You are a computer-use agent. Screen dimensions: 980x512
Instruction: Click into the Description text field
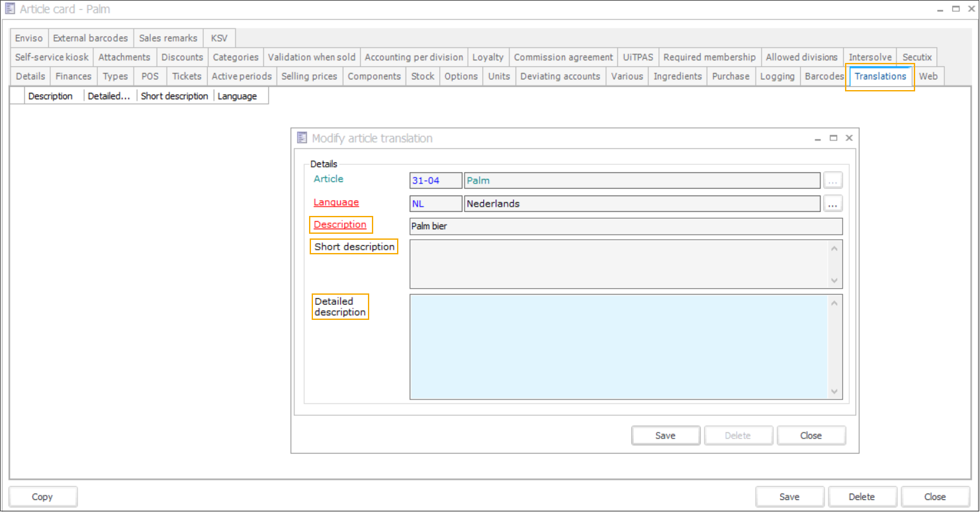(625, 227)
